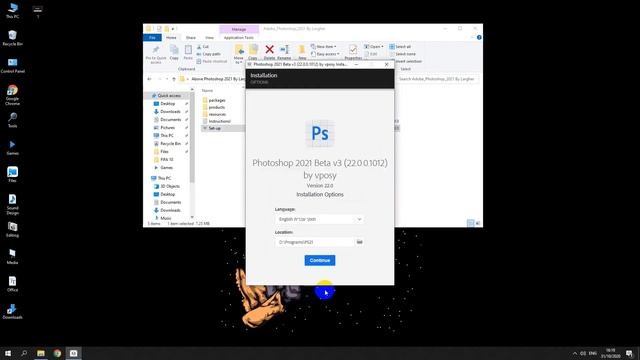Click the Office desktop icon

[13, 284]
